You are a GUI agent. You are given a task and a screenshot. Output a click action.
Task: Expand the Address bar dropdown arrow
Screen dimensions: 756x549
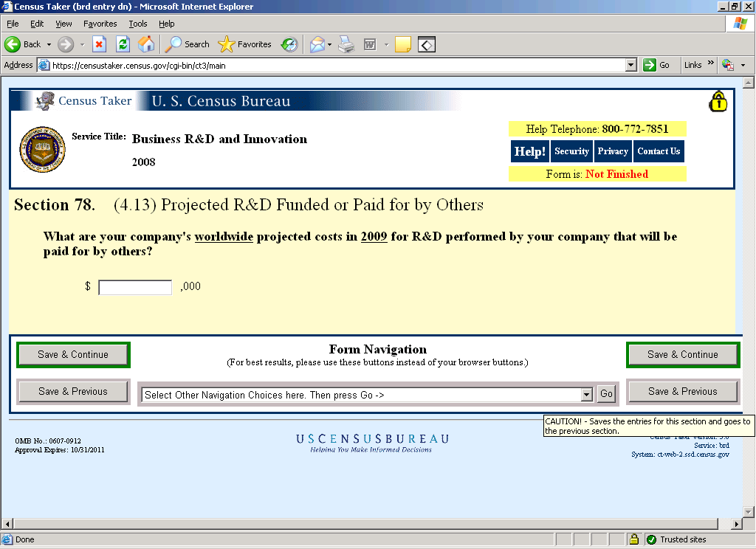630,65
